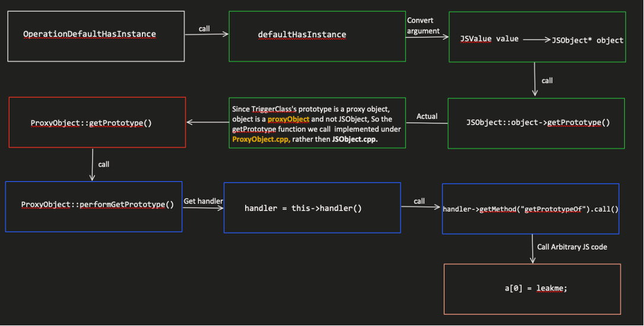This screenshot has height=326, width=644.
Task: Select the JSValue value text
Action: click(489, 39)
